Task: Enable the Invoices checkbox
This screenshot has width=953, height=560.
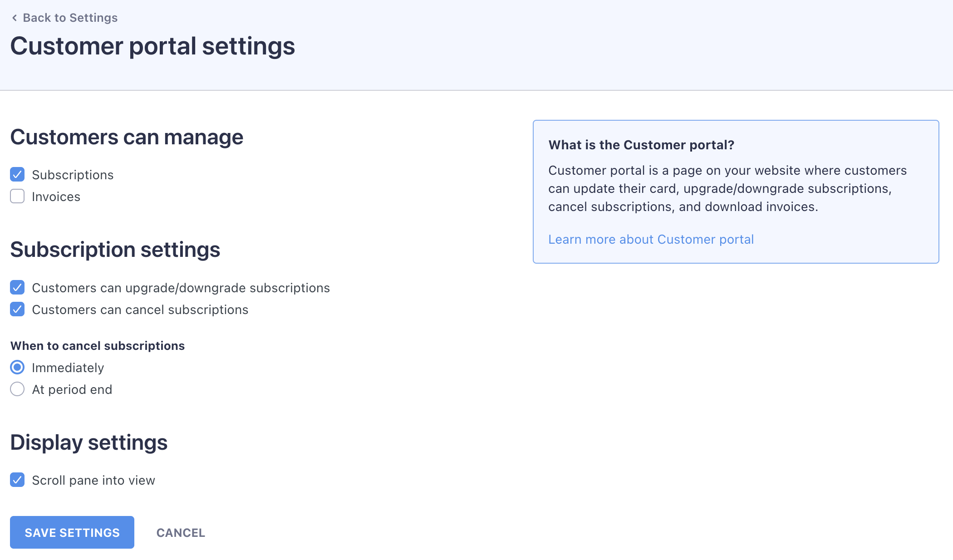Action: 17,196
